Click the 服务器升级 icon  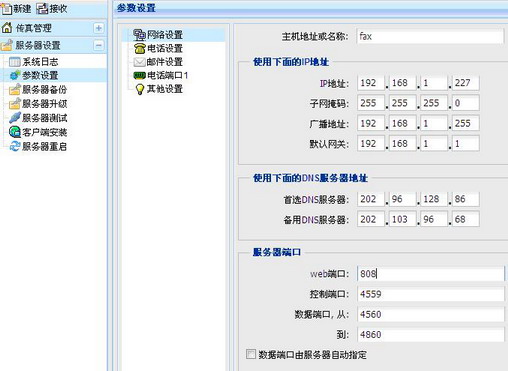[x=15, y=104]
